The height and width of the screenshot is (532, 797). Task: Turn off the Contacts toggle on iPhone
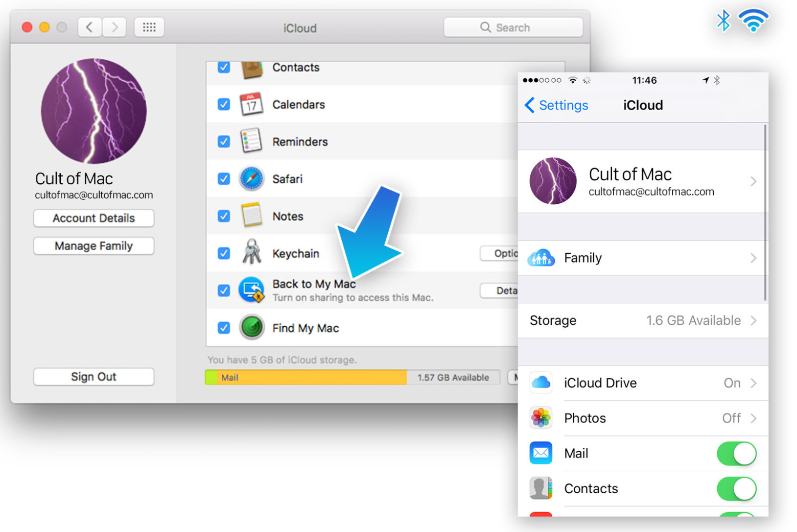[x=737, y=488]
